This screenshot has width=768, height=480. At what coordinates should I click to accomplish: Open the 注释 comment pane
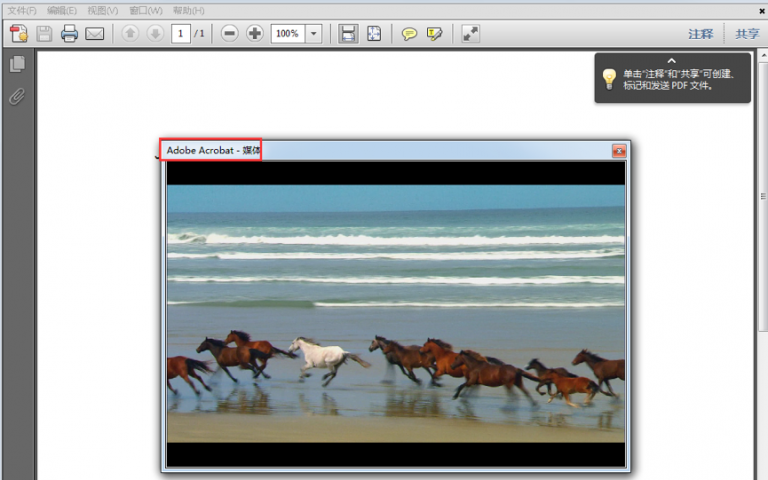pyautogui.click(x=700, y=33)
